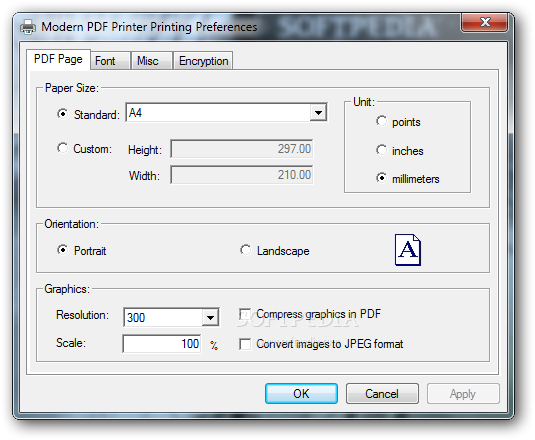Go to the Encryption tab
The image size is (535, 440).
203,61
